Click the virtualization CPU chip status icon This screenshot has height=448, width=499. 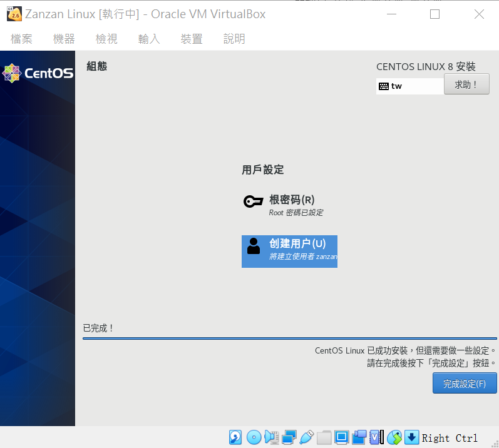point(376,437)
